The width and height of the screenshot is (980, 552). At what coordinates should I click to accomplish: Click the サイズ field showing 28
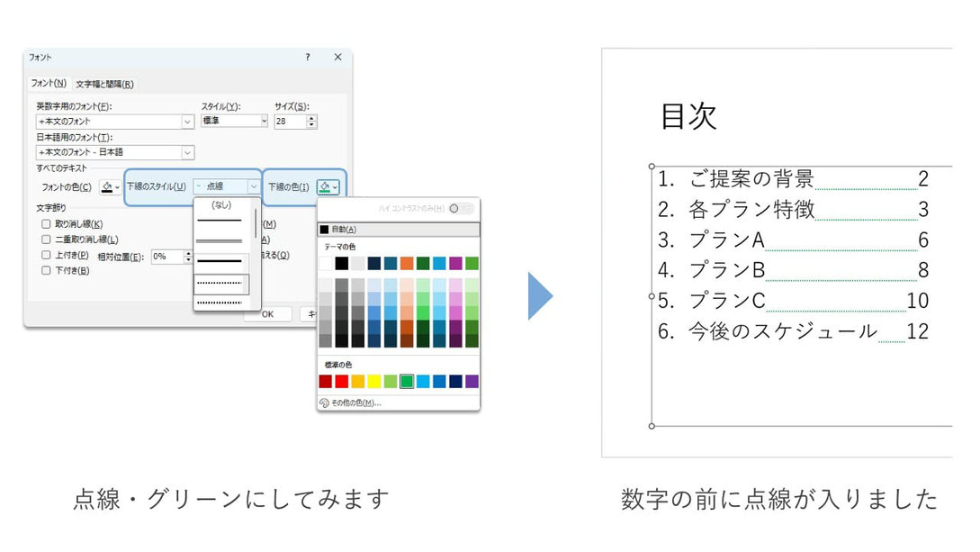click(290, 122)
